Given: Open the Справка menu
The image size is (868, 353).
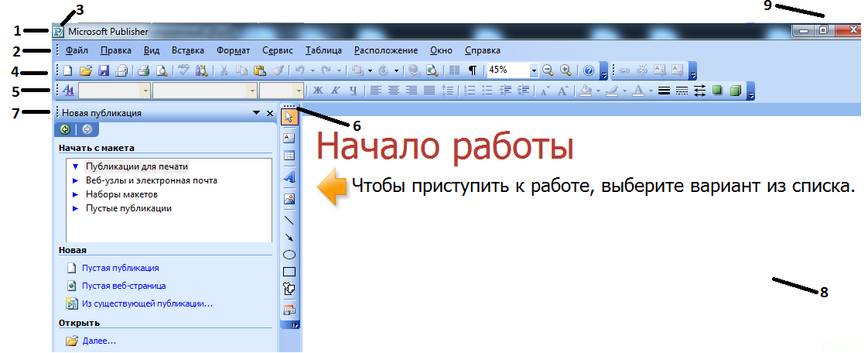Looking at the screenshot, I should point(483,50).
